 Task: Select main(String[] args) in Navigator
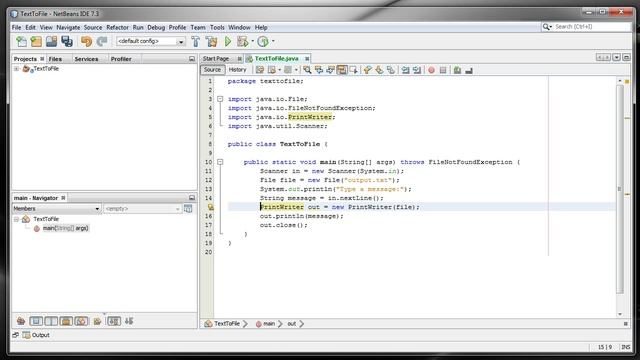[x=65, y=228]
